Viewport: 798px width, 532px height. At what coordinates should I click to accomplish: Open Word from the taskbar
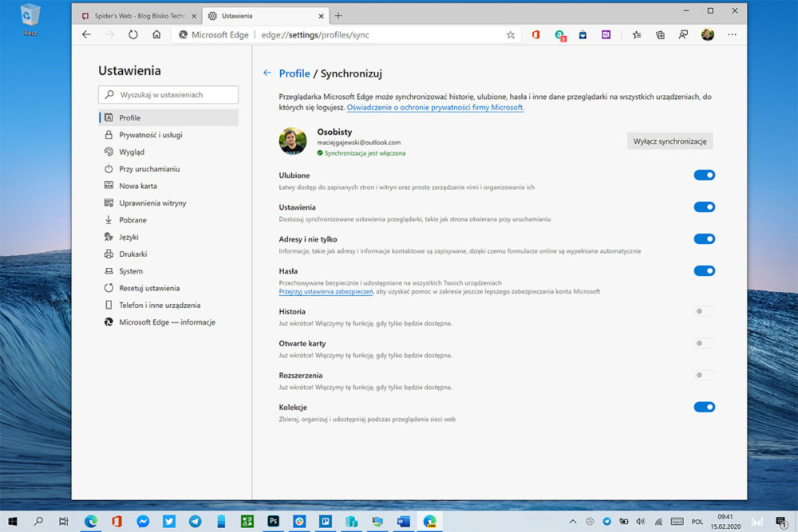pyautogui.click(x=404, y=522)
